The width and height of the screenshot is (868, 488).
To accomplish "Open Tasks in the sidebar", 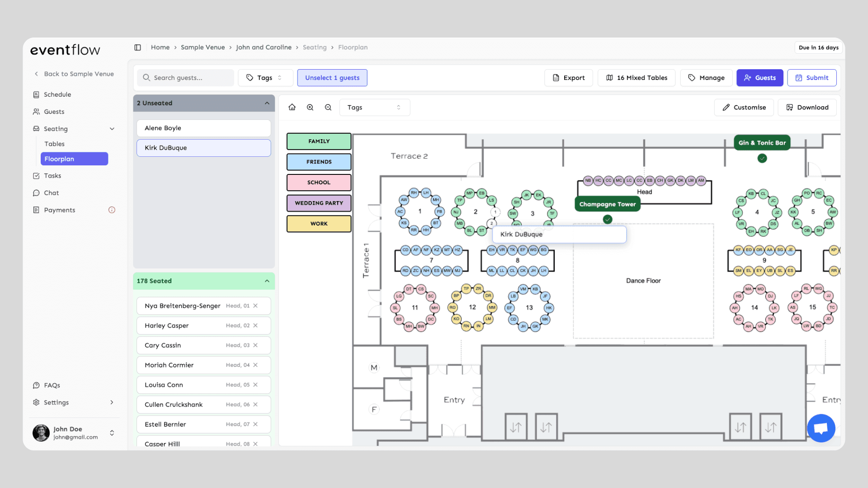I will pos(52,176).
